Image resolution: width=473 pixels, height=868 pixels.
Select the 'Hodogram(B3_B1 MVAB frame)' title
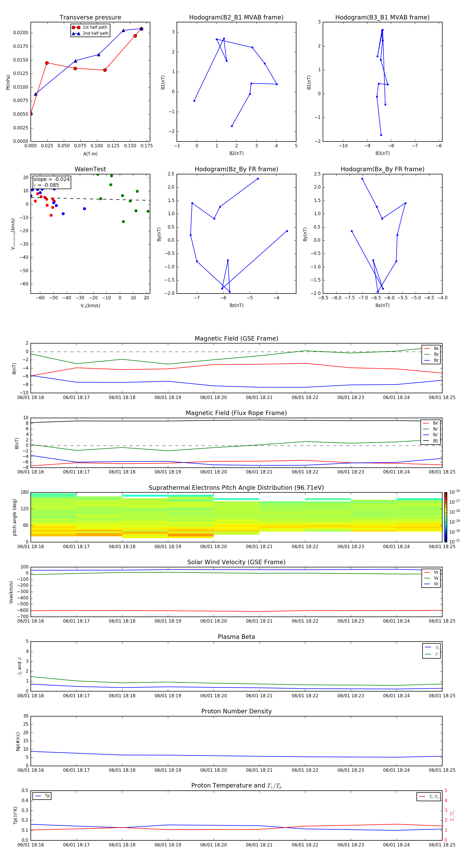382,18
